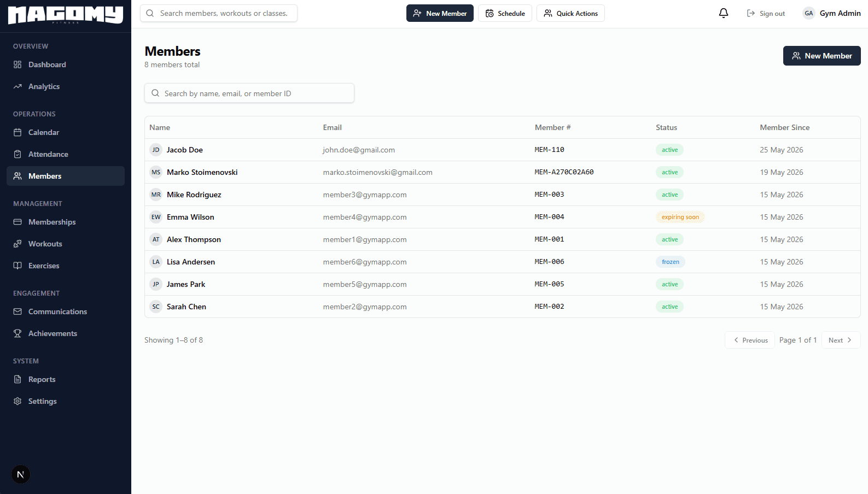This screenshot has width=868, height=494.
Task: Open the notifications bell
Action: coord(724,13)
